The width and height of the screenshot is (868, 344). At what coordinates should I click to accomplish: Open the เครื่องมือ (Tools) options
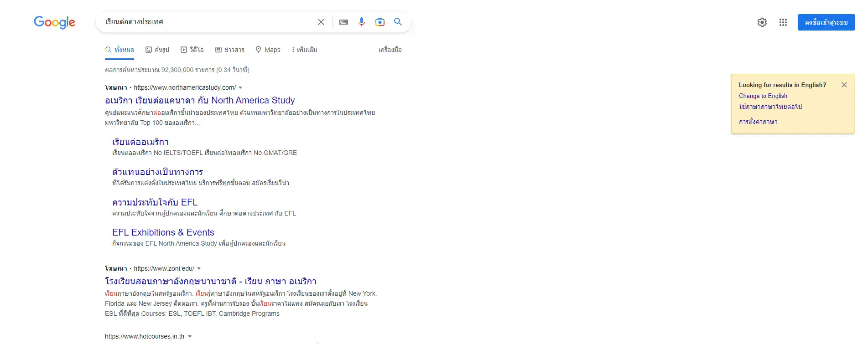pyautogui.click(x=390, y=50)
